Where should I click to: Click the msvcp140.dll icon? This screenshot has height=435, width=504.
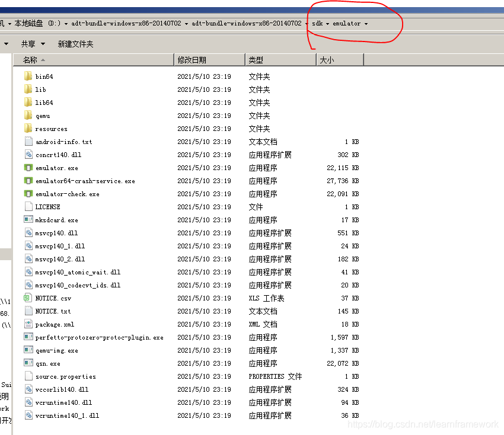(28, 232)
